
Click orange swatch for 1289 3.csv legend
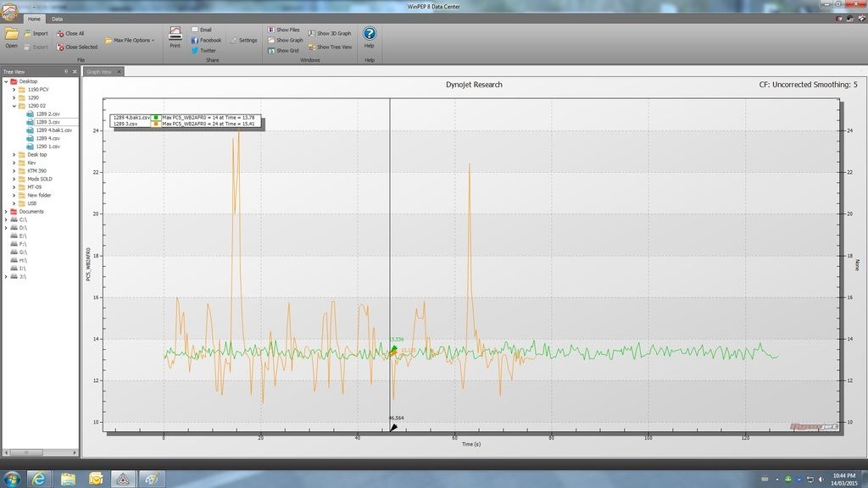pyautogui.click(x=156, y=124)
